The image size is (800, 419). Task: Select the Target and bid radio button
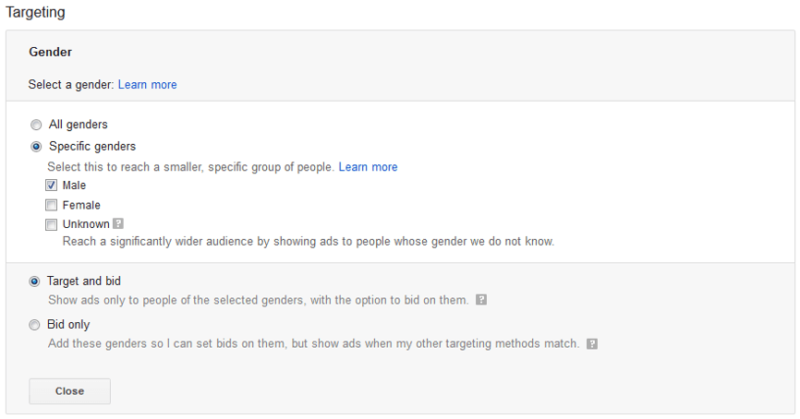click(x=36, y=281)
